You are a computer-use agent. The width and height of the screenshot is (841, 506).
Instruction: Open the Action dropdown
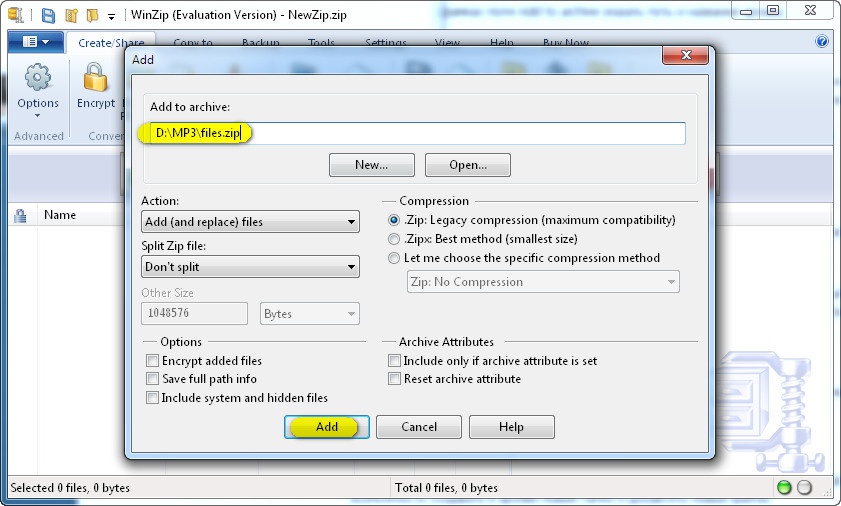coord(250,222)
